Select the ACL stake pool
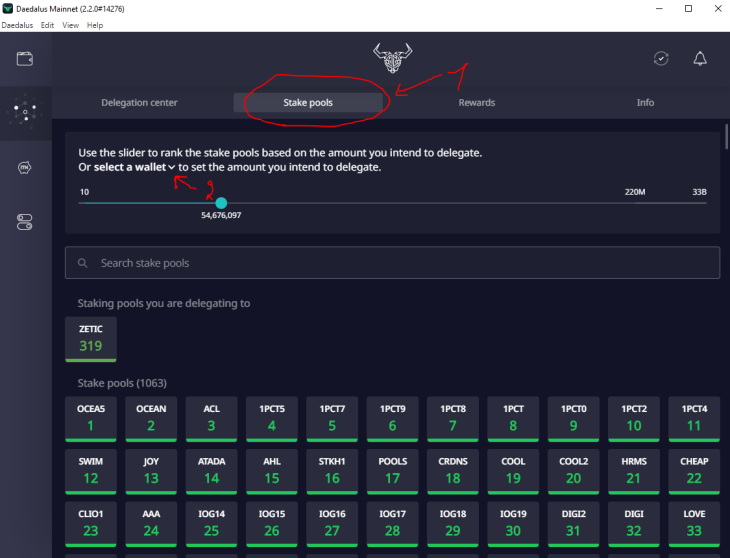730x558 pixels. pyautogui.click(x=211, y=419)
